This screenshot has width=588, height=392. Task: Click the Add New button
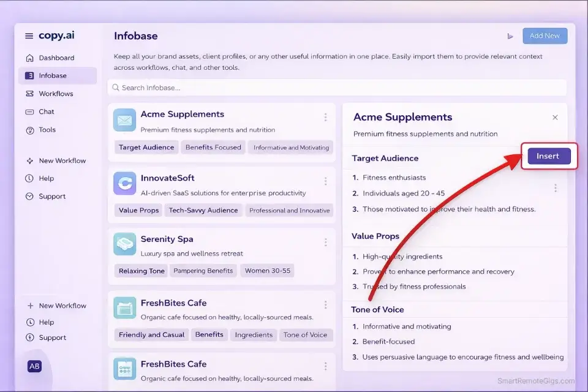[545, 36]
